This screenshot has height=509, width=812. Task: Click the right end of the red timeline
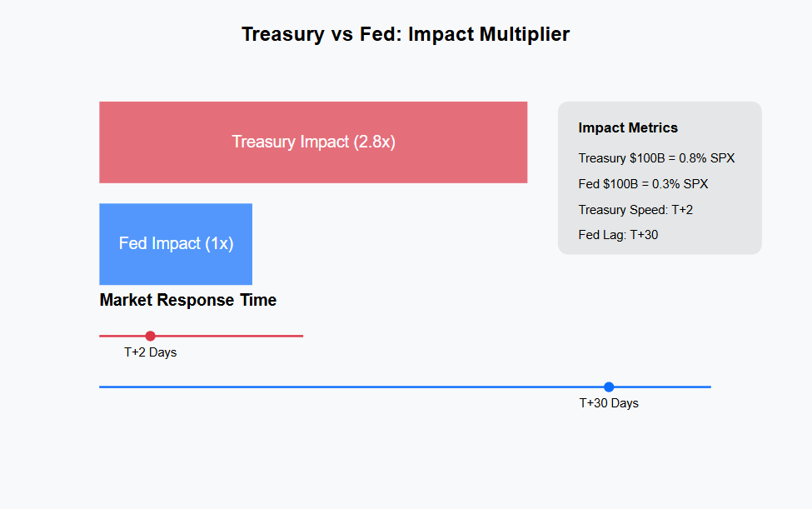coord(301,336)
